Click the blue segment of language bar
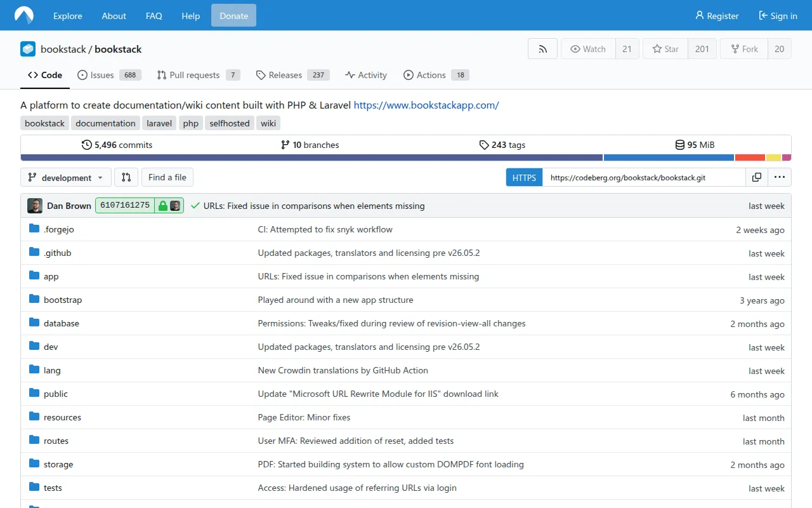Image resolution: width=812 pixels, height=508 pixels. (669, 157)
